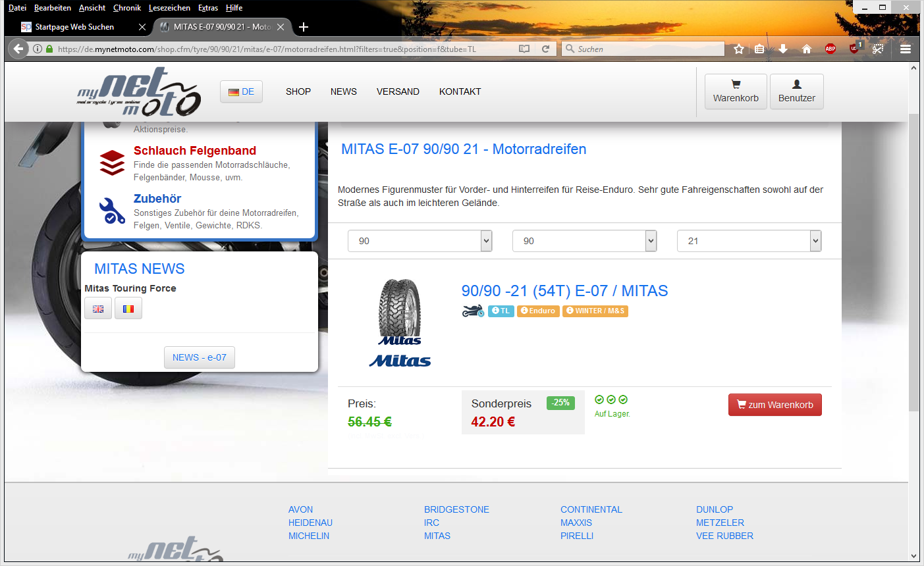This screenshot has width=924, height=566.
Task: Click the motorcycle icon under the tyre title
Action: (473, 311)
